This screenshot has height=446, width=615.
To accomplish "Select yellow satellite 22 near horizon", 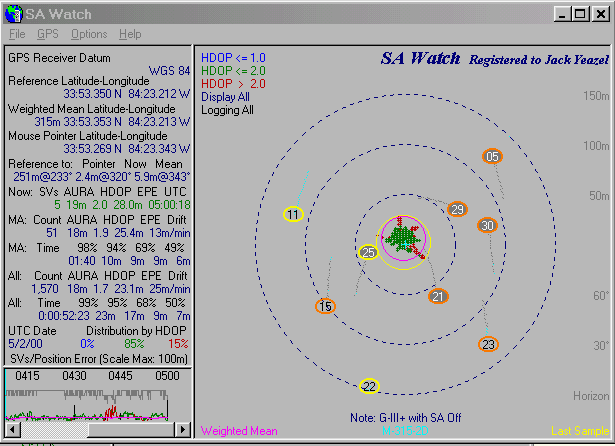I will click(x=369, y=387).
